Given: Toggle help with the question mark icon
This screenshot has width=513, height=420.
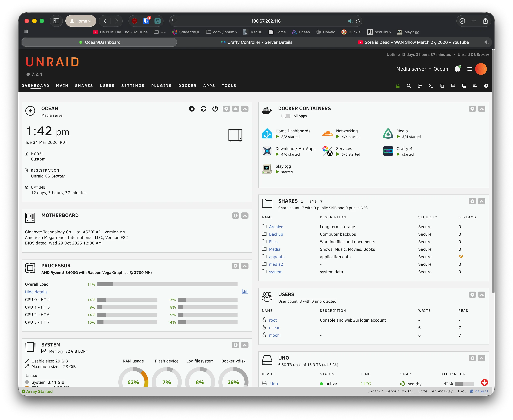Looking at the screenshot, I should [486, 86].
